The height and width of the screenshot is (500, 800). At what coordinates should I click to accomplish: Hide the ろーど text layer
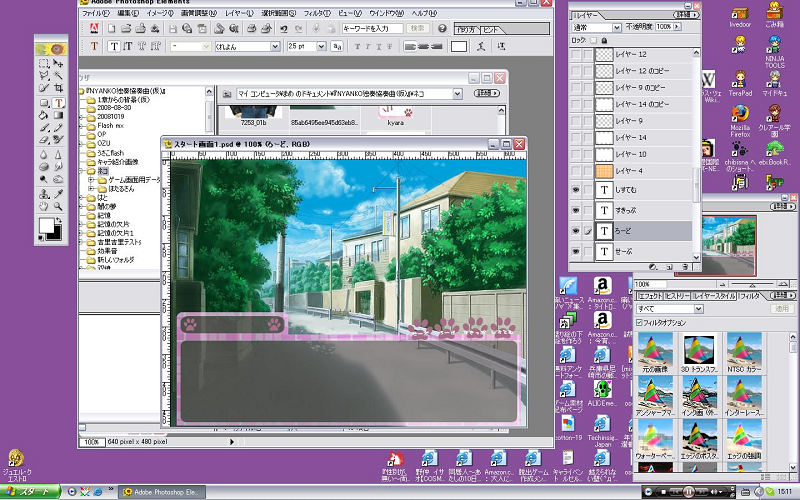point(576,231)
